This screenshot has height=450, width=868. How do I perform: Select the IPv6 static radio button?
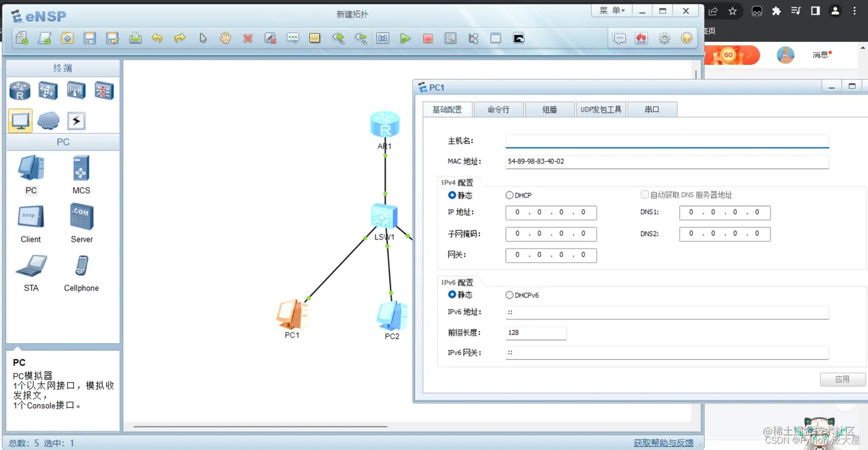(x=452, y=294)
